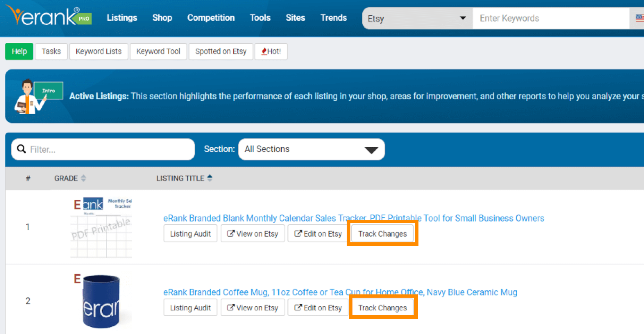This screenshot has width=644, height=334.
Task: Click the edit icon on the coffee mug's Edit on Etsy
Action: pos(298,307)
